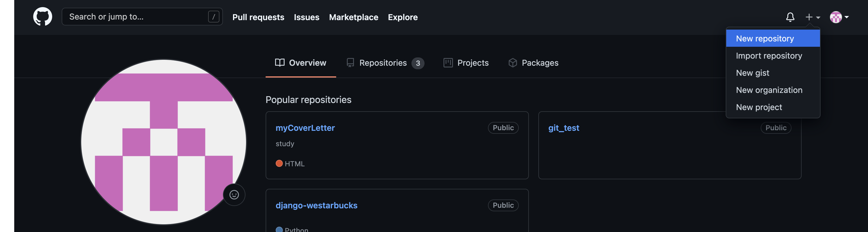Screen dimensions: 868x232
Task: Choose New organization menu entry
Action: [769, 90]
